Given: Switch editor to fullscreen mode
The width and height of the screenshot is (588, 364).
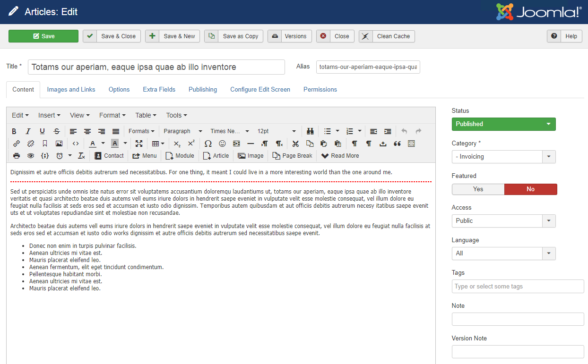Looking at the screenshot, I should point(139,144).
